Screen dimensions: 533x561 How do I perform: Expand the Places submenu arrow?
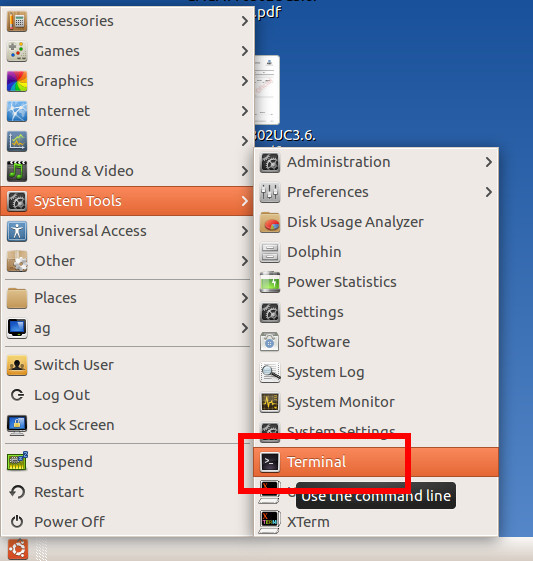(x=245, y=298)
